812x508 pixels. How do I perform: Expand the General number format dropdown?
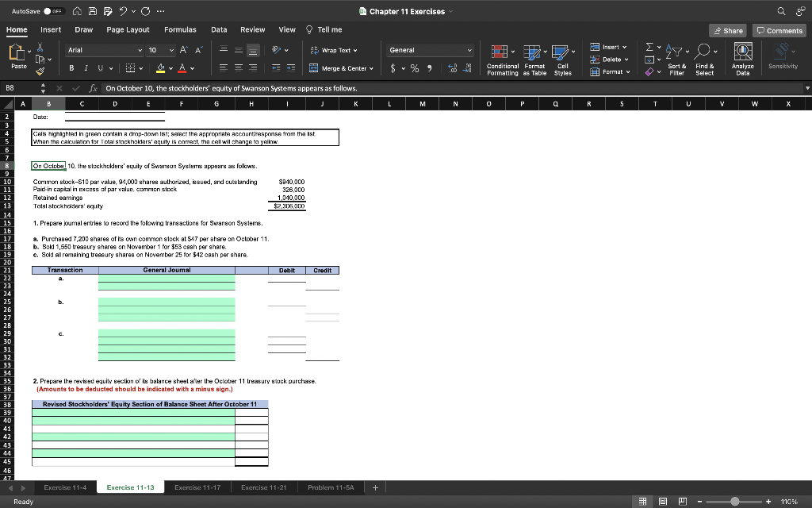pos(469,50)
